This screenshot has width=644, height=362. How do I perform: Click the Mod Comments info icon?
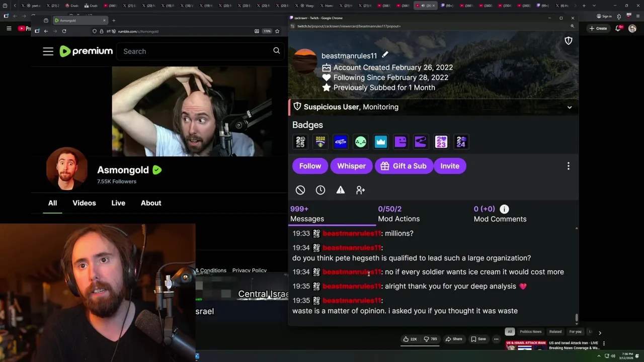click(x=504, y=209)
